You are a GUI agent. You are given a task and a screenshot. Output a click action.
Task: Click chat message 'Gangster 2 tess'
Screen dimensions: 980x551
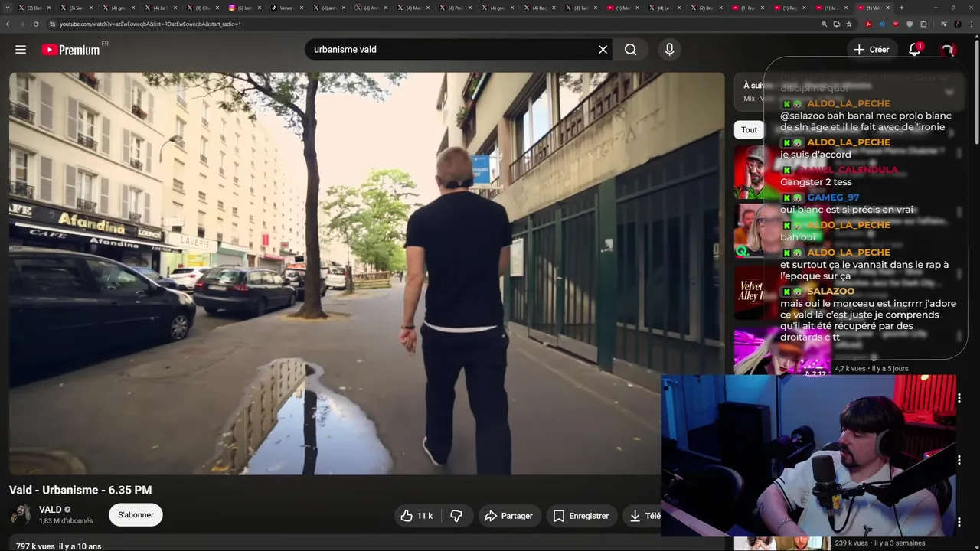coord(815,182)
